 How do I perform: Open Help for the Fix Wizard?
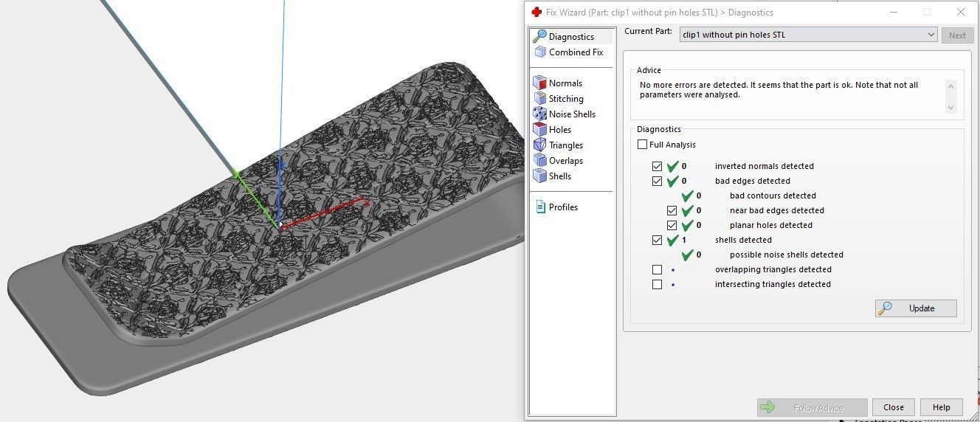pos(941,407)
